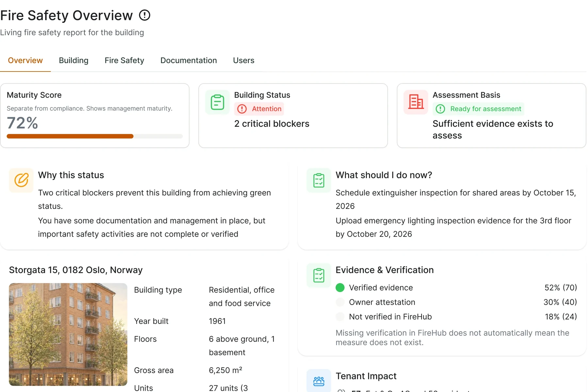Open the Users tab
588x392 pixels.
tap(243, 60)
